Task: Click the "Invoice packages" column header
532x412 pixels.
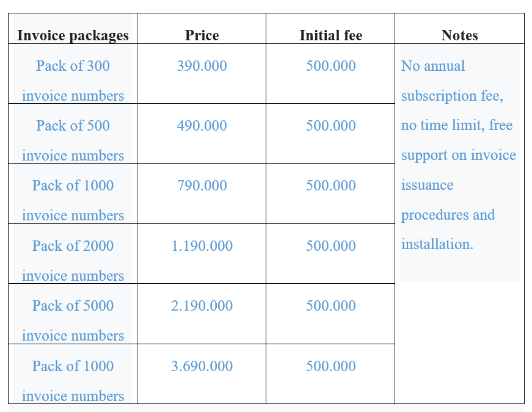Action: point(73,35)
